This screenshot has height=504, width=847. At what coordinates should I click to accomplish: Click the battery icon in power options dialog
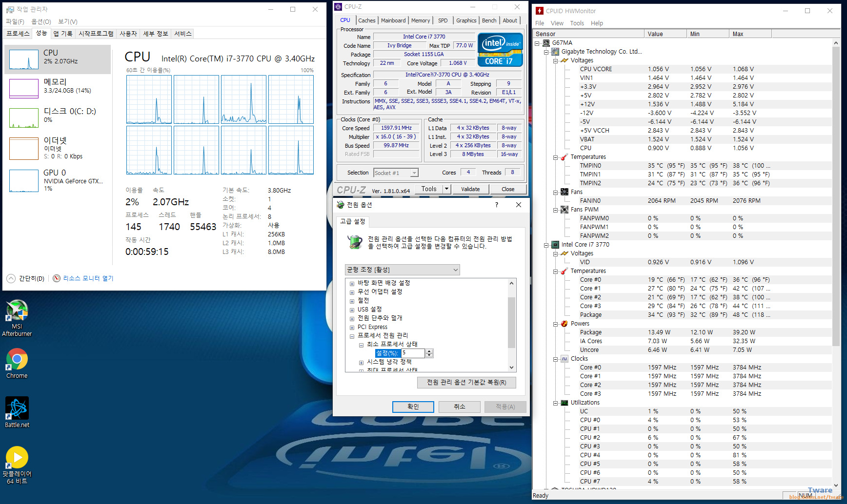coord(355,242)
